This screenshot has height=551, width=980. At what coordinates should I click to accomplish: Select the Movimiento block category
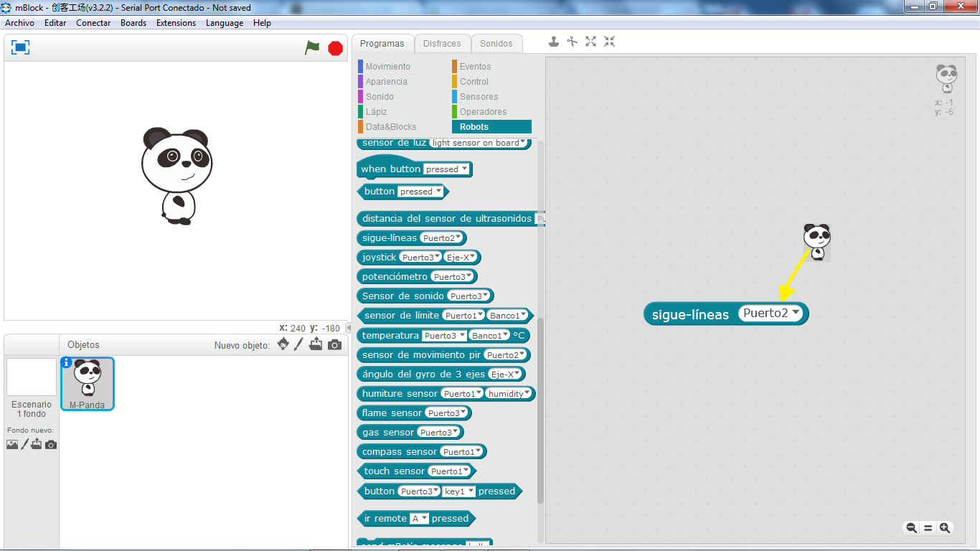[x=387, y=67]
